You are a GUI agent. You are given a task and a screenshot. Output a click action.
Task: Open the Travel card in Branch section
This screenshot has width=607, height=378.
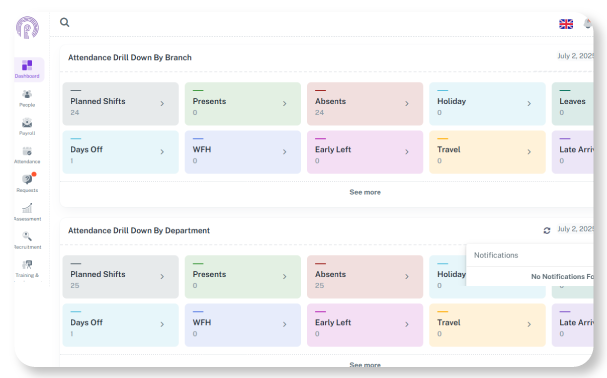click(487, 152)
